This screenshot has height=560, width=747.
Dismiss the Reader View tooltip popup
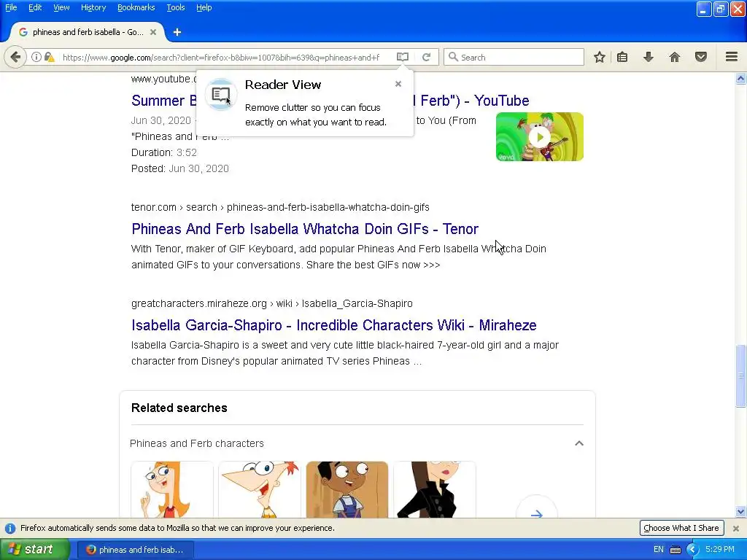398,84
